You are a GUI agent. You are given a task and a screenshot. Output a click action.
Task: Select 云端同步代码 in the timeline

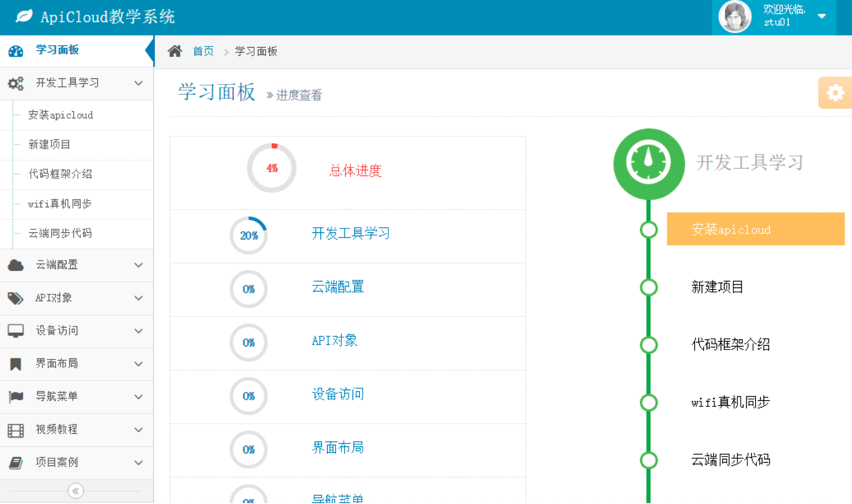click(x=731, y=460)
